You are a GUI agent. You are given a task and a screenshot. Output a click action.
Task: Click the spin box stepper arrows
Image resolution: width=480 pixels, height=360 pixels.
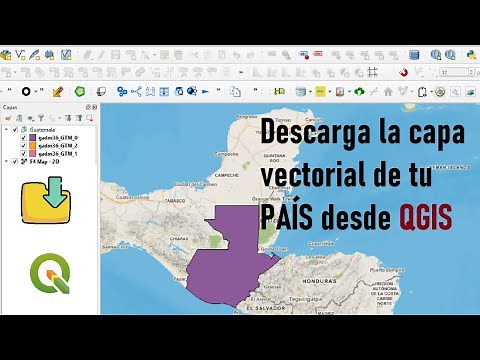(471, 72)
